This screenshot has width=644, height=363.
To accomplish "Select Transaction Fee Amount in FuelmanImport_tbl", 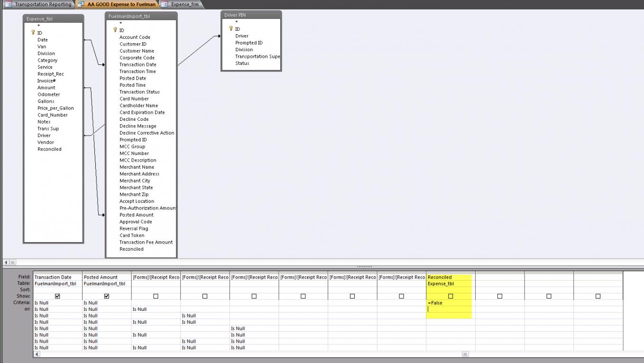I will click(146, 242).
